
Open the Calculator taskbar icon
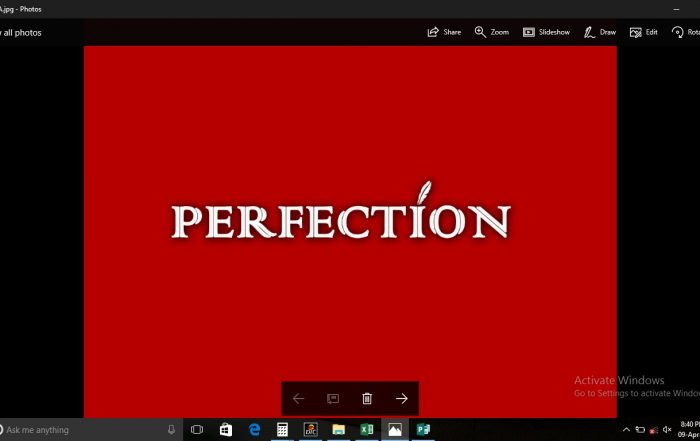point(282,429)
